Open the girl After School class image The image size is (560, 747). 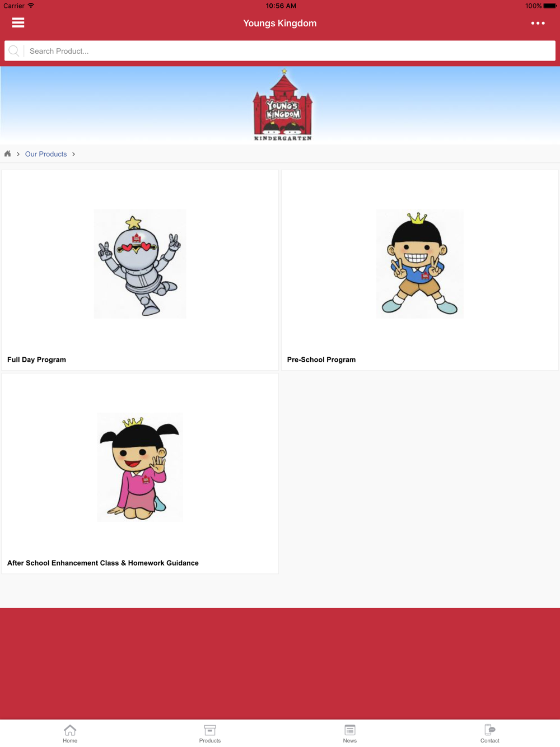(x=140, y=467)
